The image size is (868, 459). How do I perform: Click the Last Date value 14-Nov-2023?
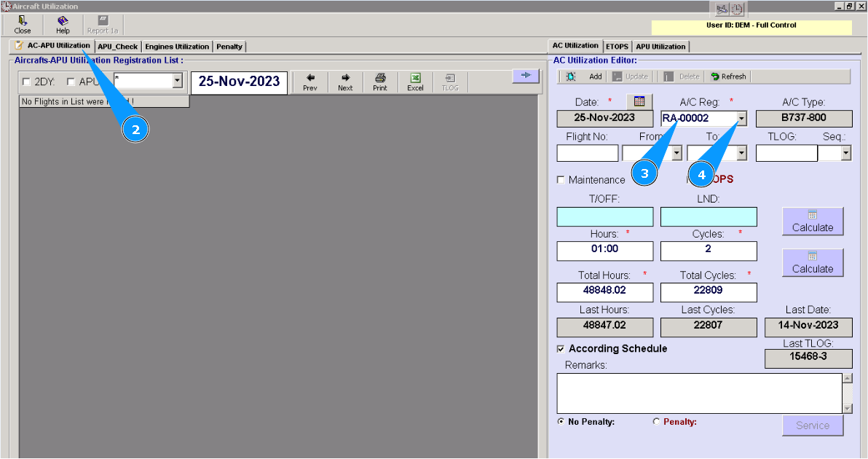coord(808,326)
